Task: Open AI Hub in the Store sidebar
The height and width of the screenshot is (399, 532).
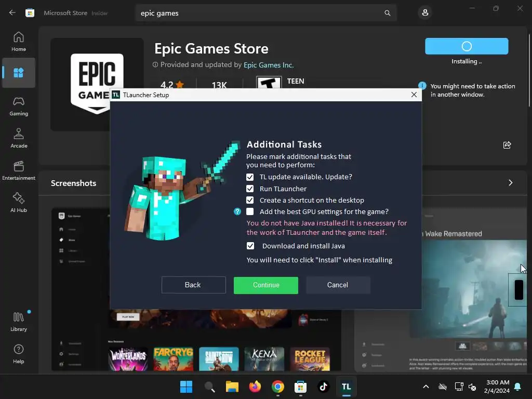Action: point(19,203)
